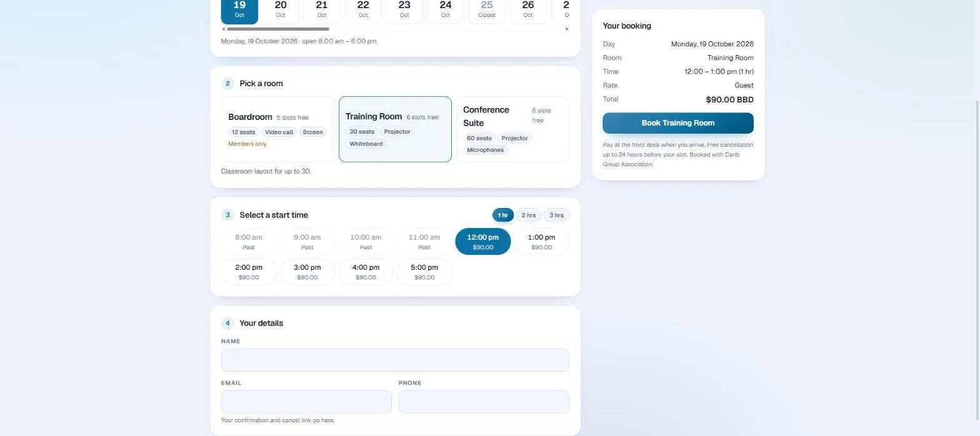Screen dimensions: 980x436
Task: Click the date strip left scroll arrow
Action: click(224, 29)
